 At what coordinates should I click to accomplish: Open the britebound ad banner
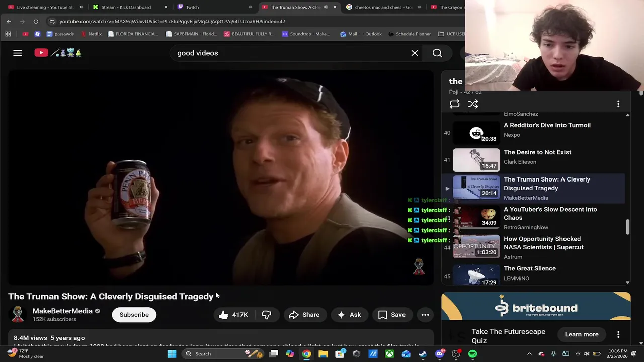[536, 306]
